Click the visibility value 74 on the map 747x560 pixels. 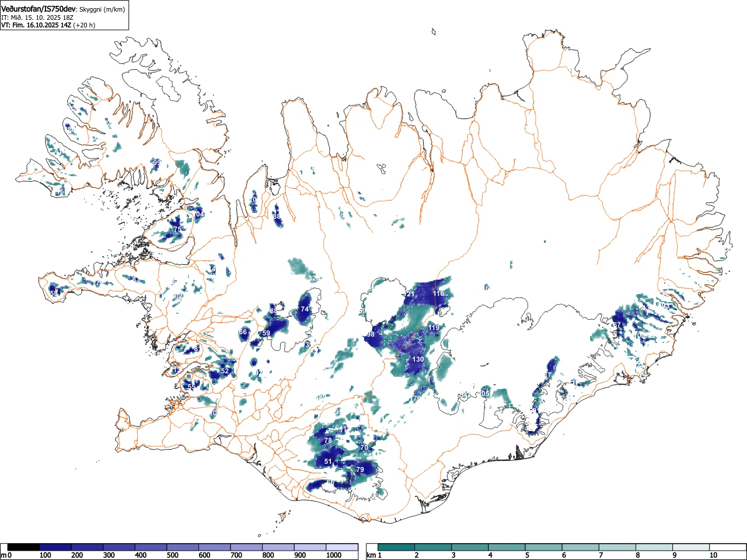(304, 309)
